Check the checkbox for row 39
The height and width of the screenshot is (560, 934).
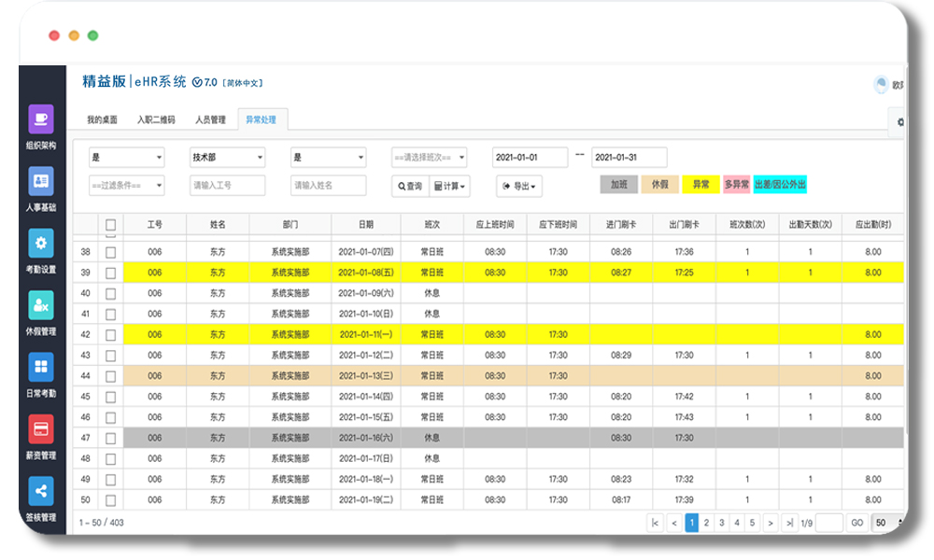[x=111, y=273]
